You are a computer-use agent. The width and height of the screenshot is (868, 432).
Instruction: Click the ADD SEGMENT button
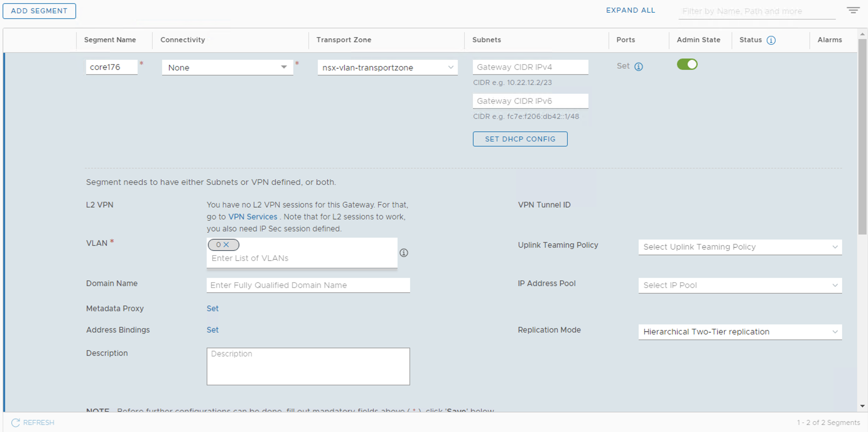tap(39, 11)
